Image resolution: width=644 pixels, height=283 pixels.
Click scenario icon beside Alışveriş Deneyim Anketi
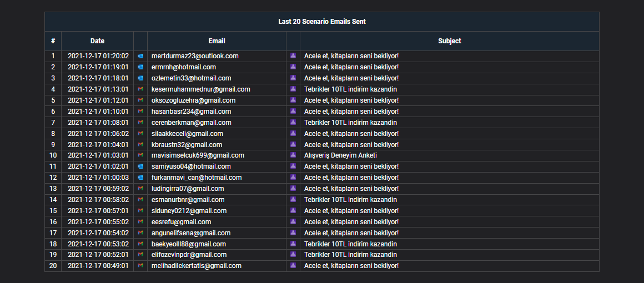(293, 155)
